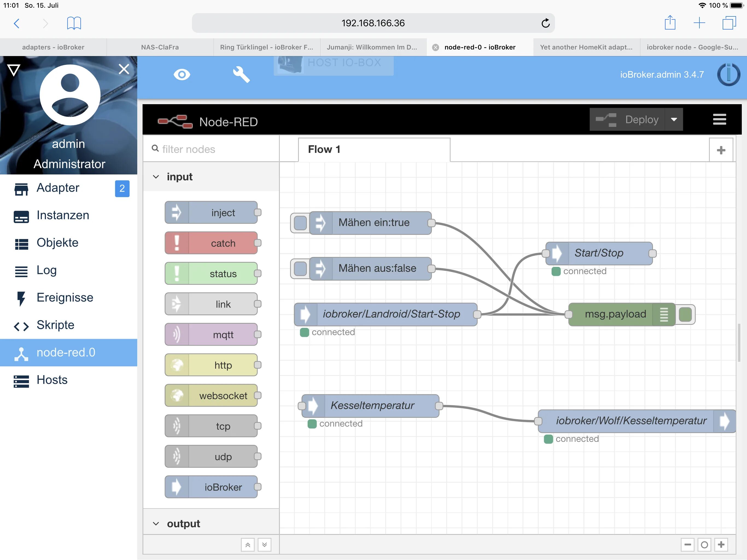The image size is (747, 560).
Task: Open the Ereignisse section in the sidebar
Action: click(x=65, y=297)
